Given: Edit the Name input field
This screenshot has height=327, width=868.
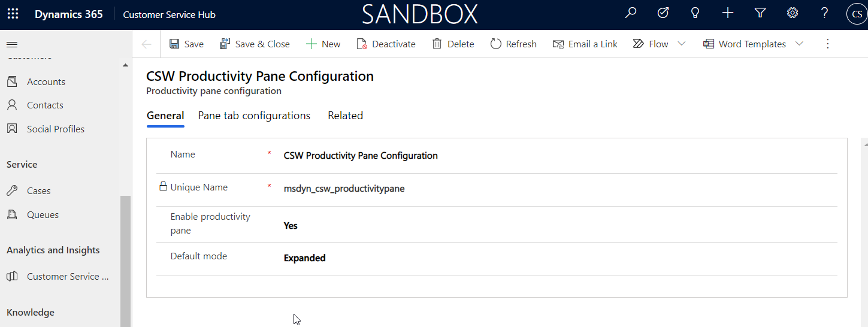Looking at the screenshot, I should (x=361, y=156).
